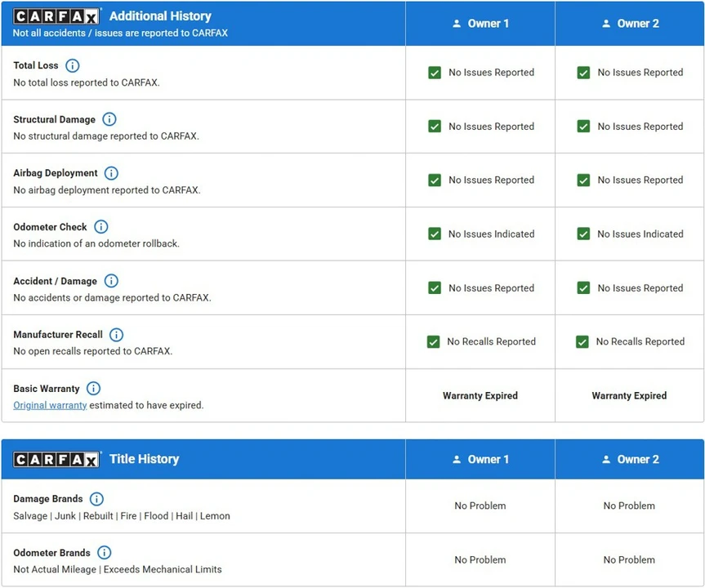Click Odometer Check checkmark for Owner 1
This screenshot has height=588, width=705.
point(435,234)
